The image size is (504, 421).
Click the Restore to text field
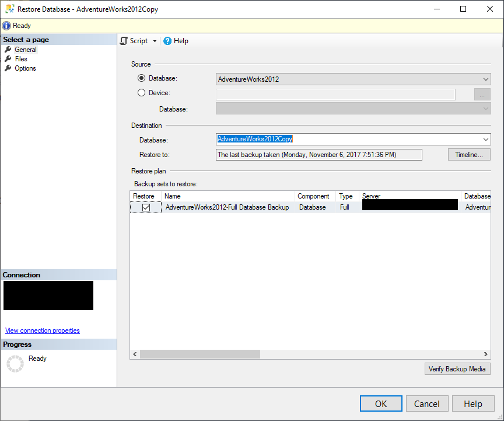click(x=319, y=155)
